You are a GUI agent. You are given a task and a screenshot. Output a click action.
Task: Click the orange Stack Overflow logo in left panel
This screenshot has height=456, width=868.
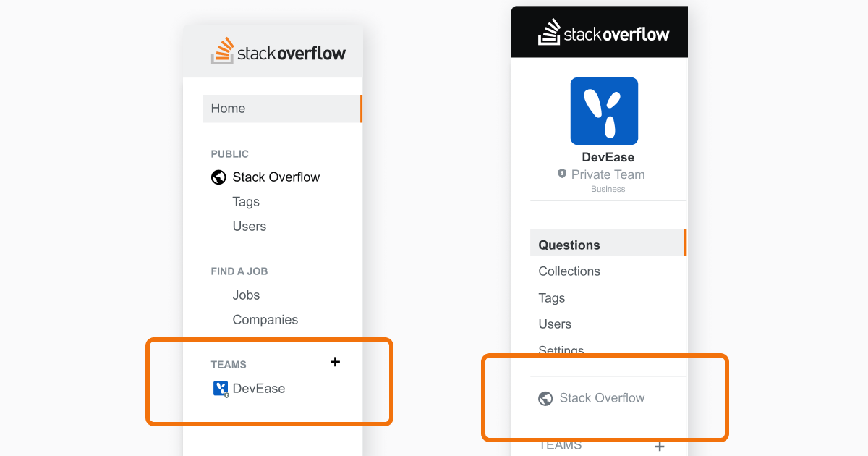278,51
